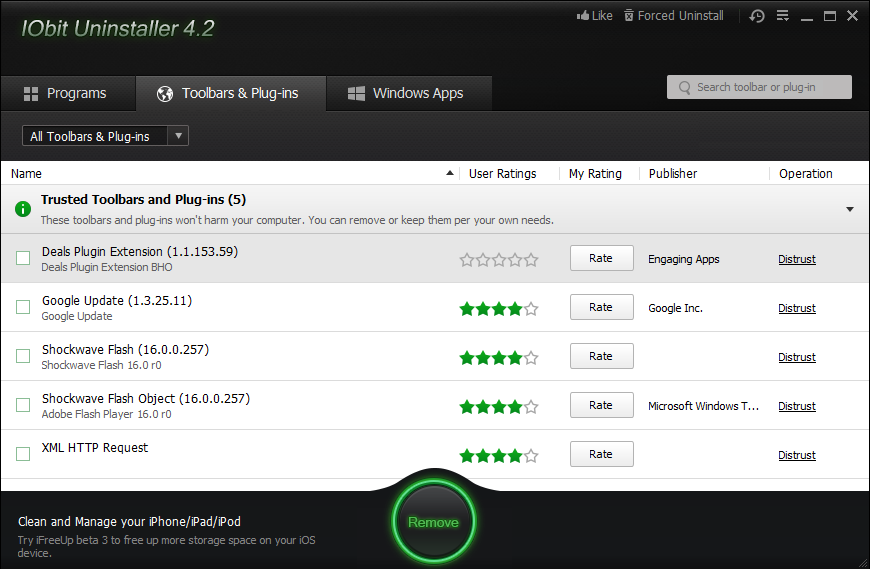This screenshot has width=870, height=569.
Task: Click the Like thumbs-up icon
Action: point(583,16)
